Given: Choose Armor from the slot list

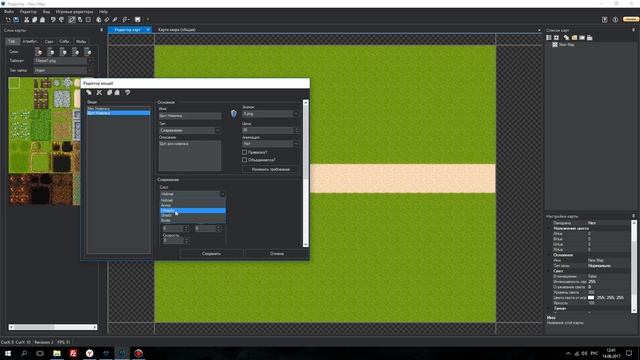Looking at the screenshot, I should [x=193, y=205].
